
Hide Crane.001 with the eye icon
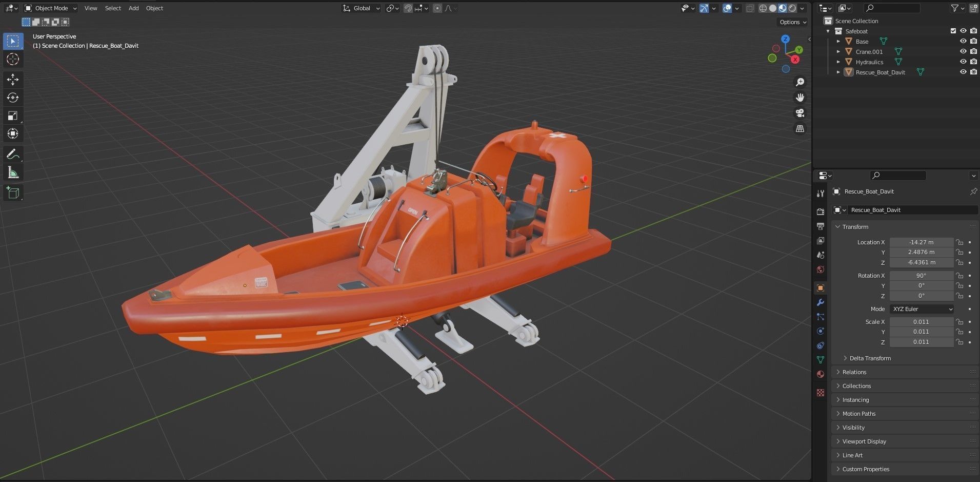coord(963,51)
